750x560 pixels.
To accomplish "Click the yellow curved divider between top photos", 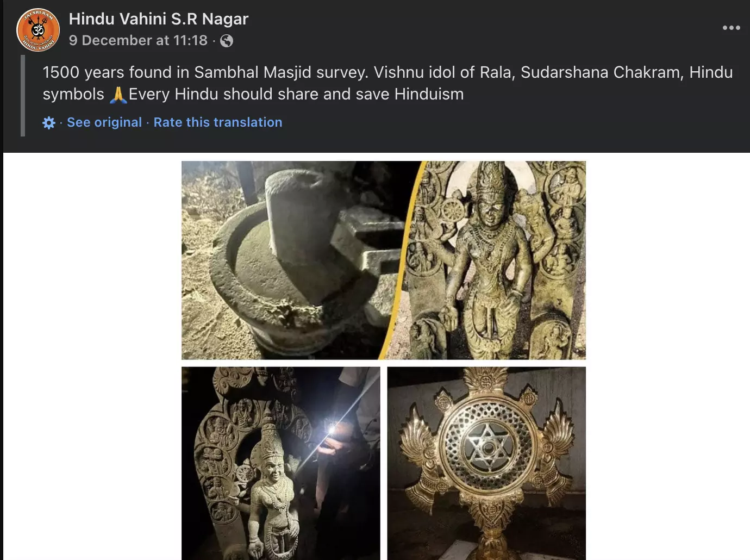I will 403,260.
